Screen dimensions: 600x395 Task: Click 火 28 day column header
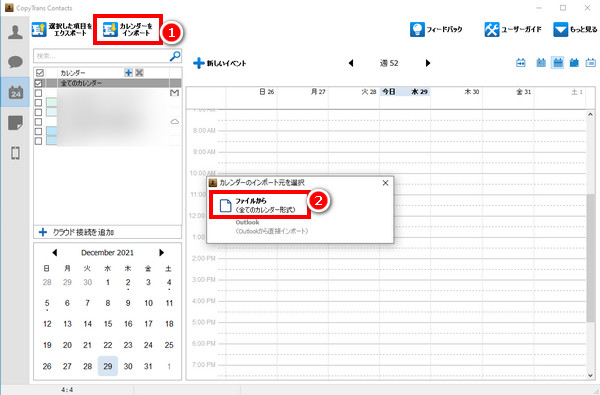(369, 92)
